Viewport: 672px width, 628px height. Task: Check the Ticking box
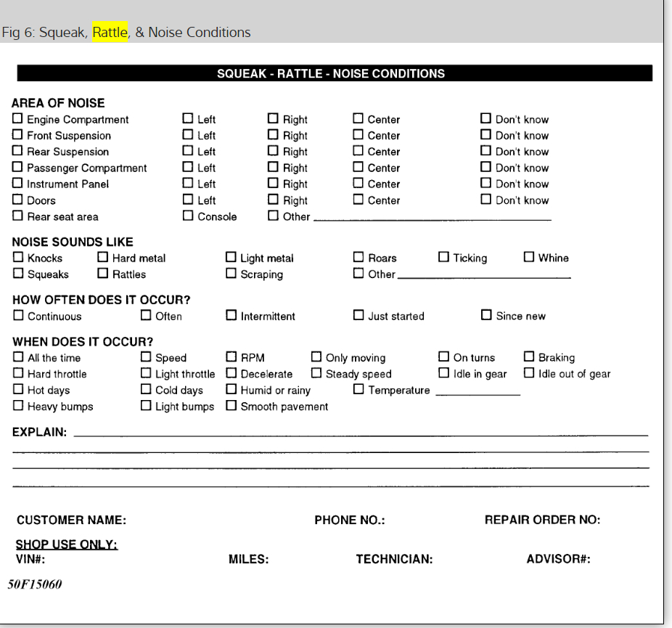[x=443, y=257]
